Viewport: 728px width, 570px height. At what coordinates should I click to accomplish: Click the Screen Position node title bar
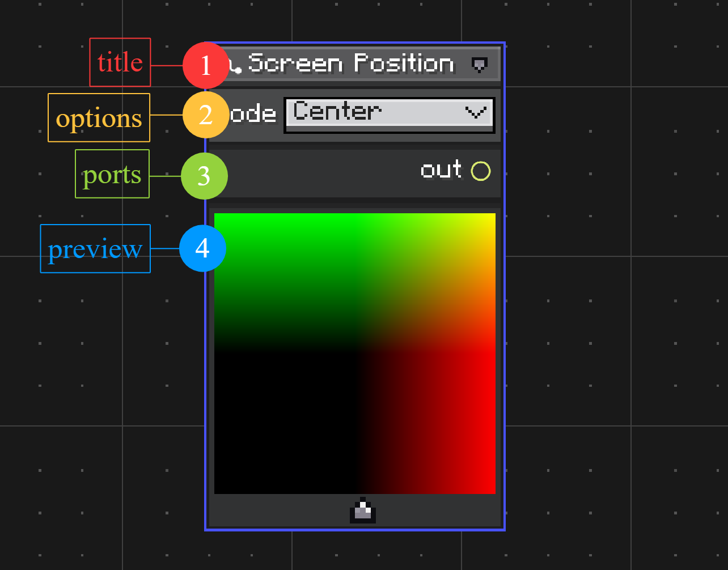355,64
